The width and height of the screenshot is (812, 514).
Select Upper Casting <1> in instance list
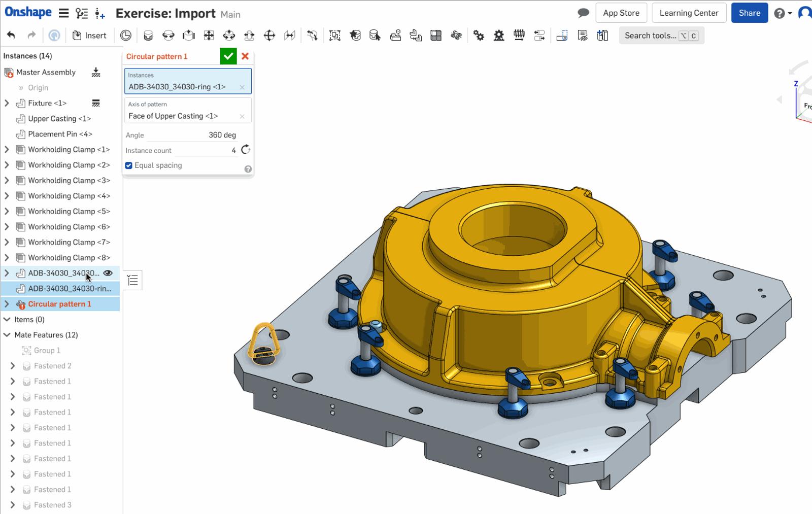59,119
